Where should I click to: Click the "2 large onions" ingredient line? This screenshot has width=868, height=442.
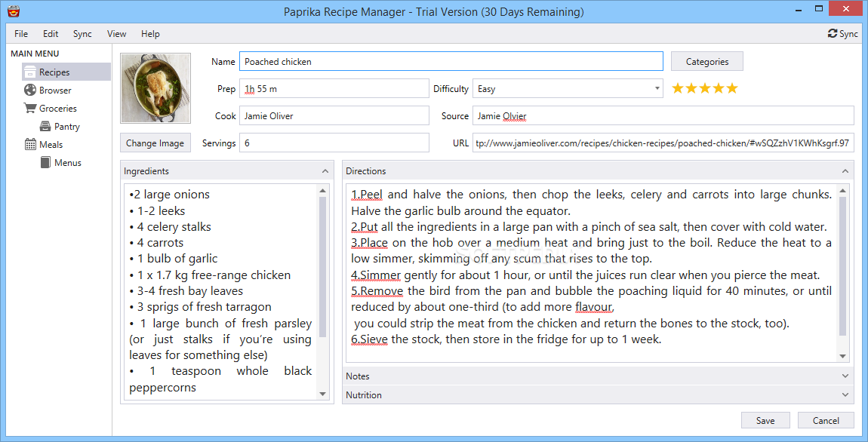coord(169,195)
